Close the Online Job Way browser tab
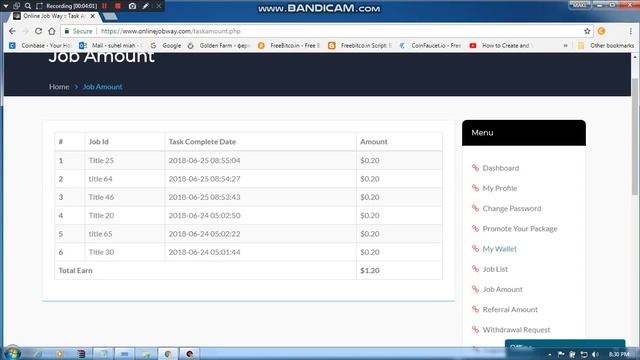The width and height of the screenshot is (640, 360). (x=93, y=16)
